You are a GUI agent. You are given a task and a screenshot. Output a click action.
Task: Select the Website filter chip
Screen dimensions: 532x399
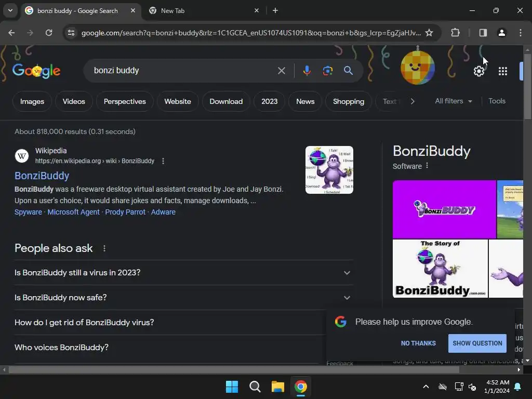pyautogui.click(x=178, y=101)
